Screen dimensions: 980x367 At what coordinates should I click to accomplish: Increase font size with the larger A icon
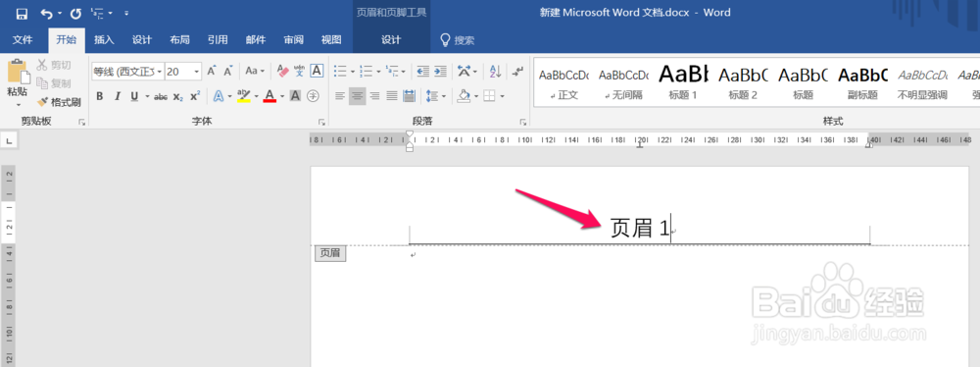(212, 72)
